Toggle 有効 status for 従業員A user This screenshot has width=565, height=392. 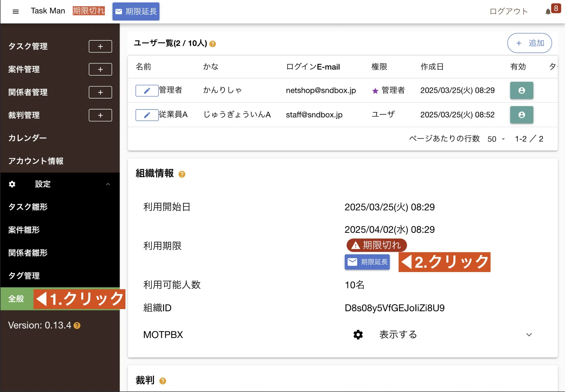pyautogui.click(x=521, y=115)
